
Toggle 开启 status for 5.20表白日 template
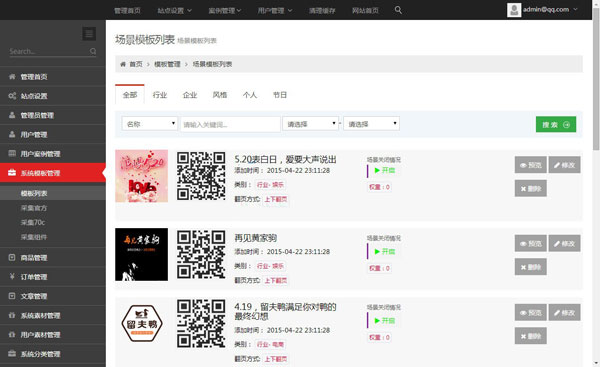[x=385, y=170]
